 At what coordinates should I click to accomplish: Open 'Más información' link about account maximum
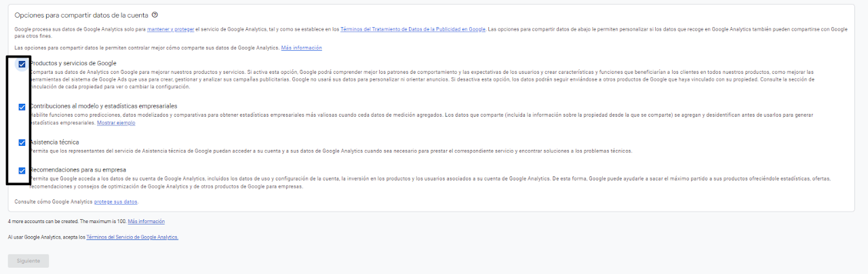click(x=146, y=222)
